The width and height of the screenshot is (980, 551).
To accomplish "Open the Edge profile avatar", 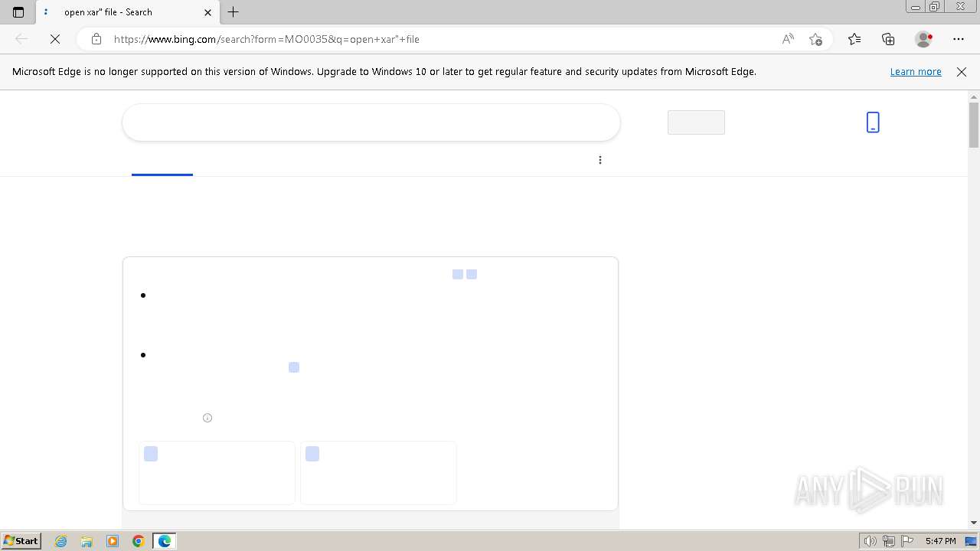I will (923, 39).
